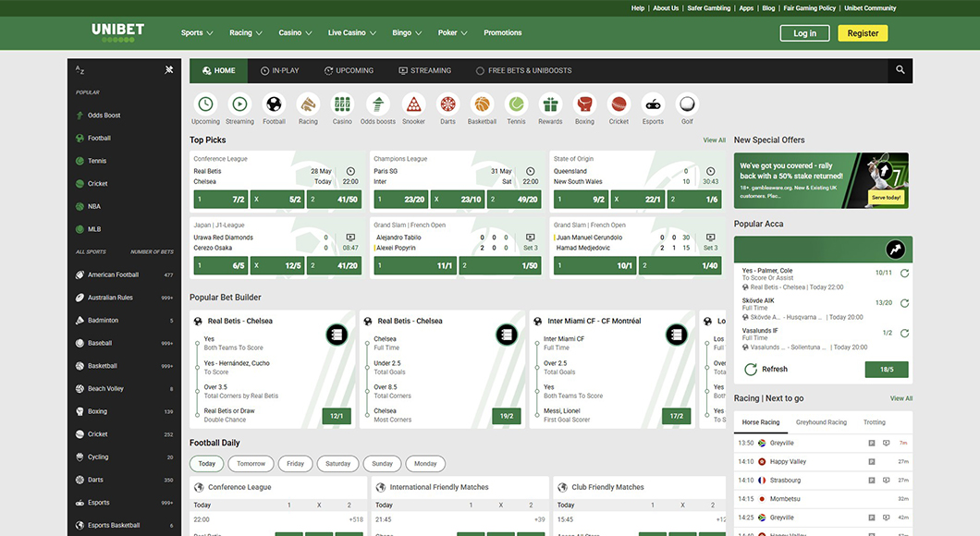The width and height of the screenshot is (980, 536).
Task: Open the Rewards gift icon
Action: click(550, 104)
